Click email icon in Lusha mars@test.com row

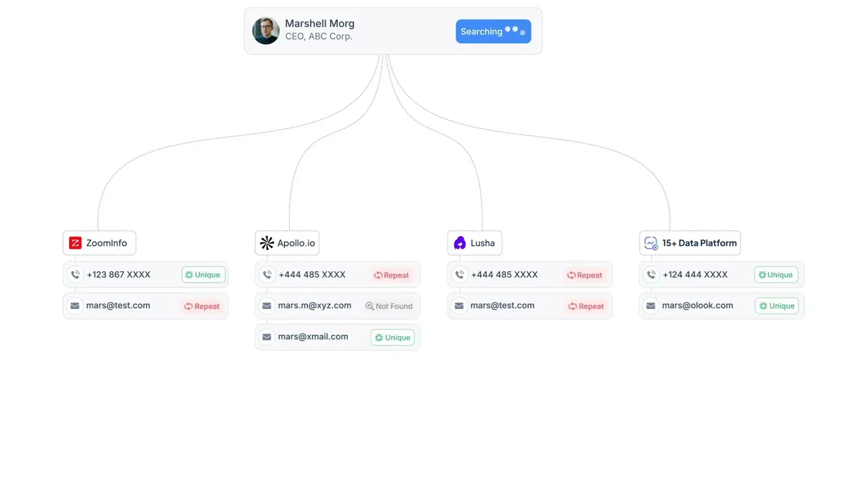[x=459, y=306]
